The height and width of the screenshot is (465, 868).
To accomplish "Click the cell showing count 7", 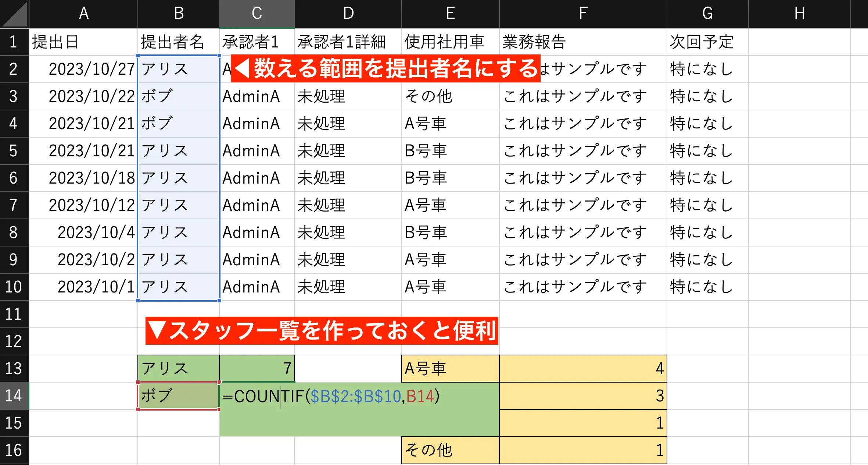I will click(x=257, y=368).
